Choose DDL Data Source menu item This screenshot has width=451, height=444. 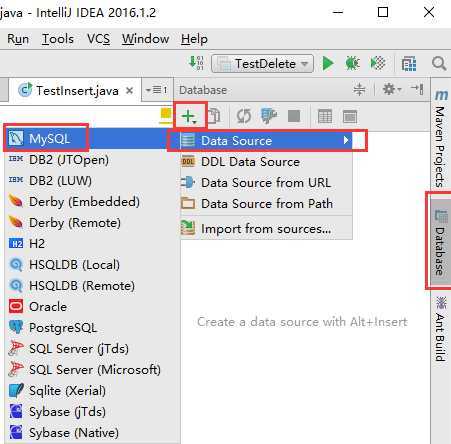click(266, 162)
